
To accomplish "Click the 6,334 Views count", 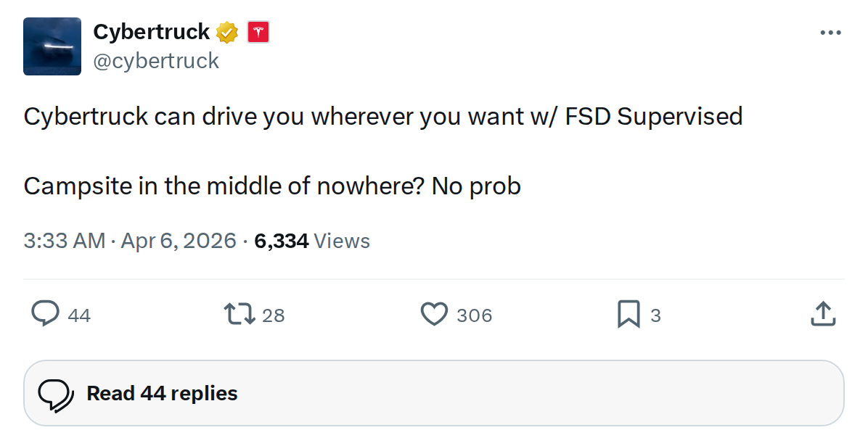I will click(x=312, y=241).
